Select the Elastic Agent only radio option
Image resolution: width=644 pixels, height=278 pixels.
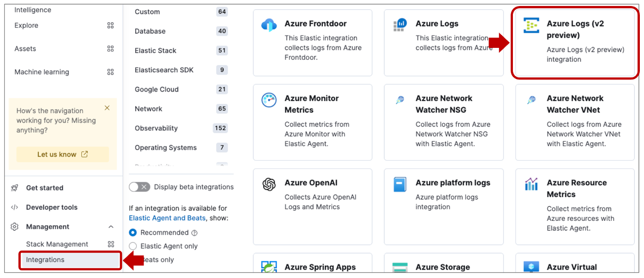(x=133, y=246)
